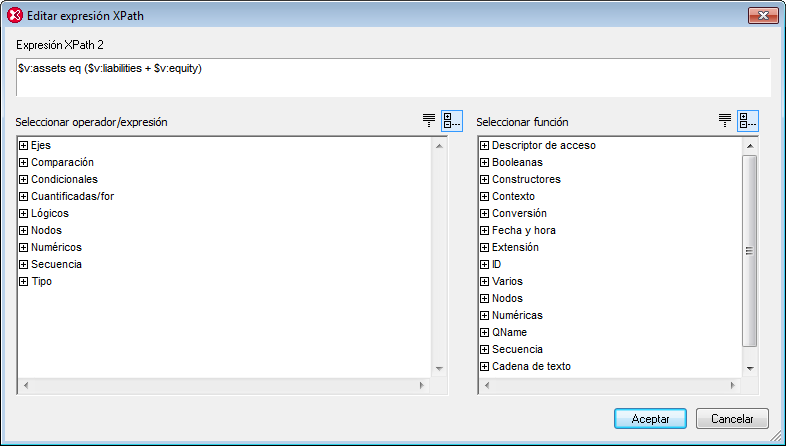
Task: Select the QName function category
Action: click(509, 333)
